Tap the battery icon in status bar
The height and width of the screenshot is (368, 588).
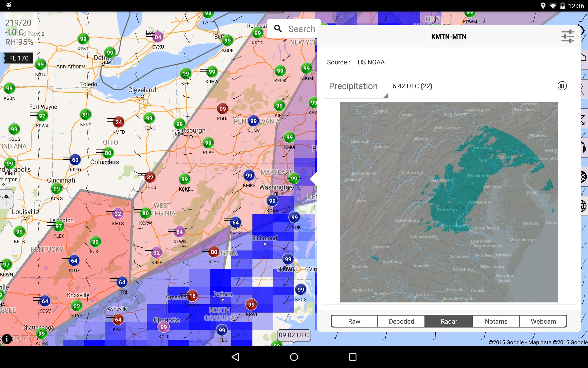coord(563,6)
